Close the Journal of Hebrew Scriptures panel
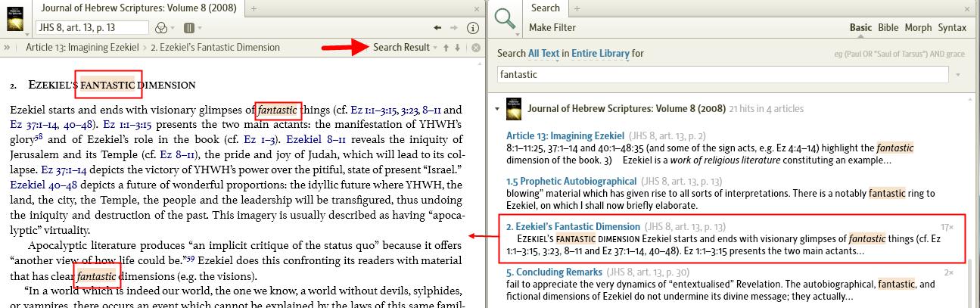The width and height of the screenshot is (980, 308). coord(476,9)
